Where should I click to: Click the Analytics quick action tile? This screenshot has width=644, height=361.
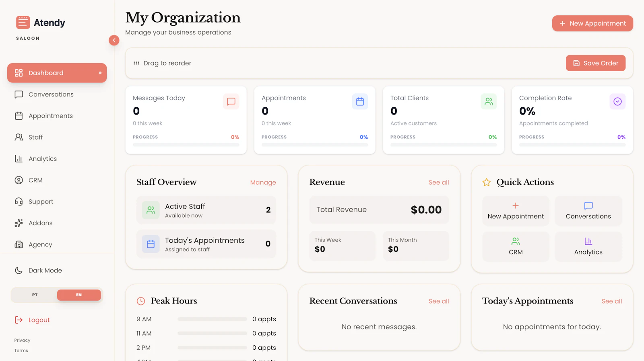588,247
